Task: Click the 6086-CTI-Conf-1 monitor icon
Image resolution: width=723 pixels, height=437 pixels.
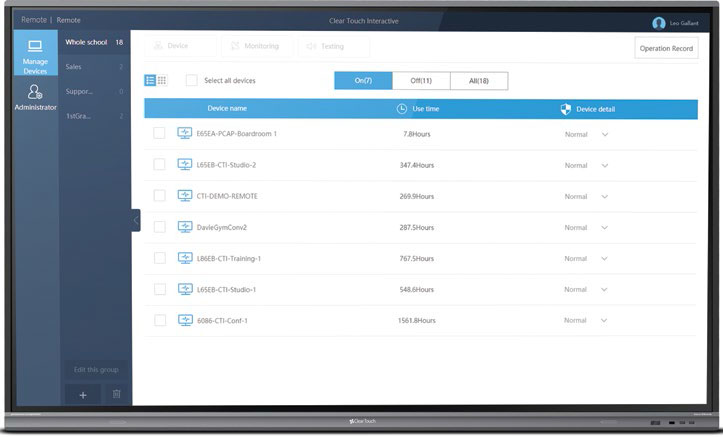Action: 185,320
